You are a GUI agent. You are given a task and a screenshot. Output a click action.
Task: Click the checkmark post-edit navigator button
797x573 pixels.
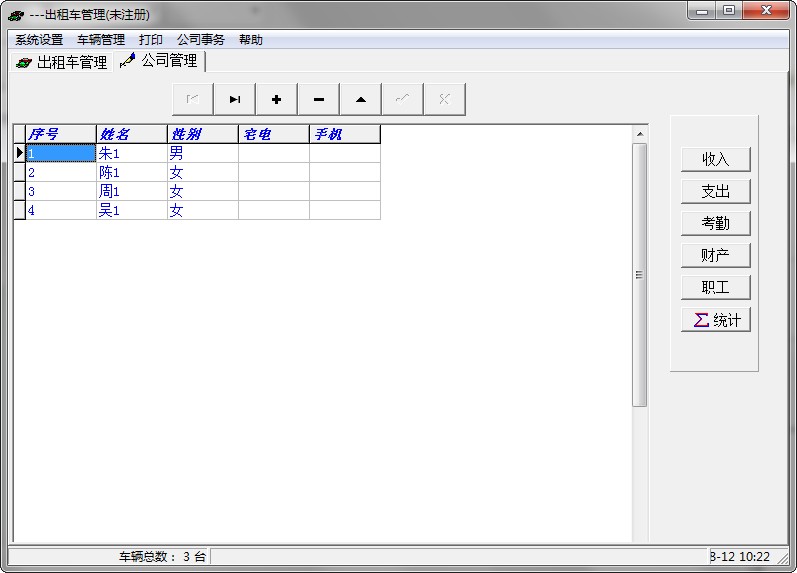pyautogui.click(x=402, y=99)
